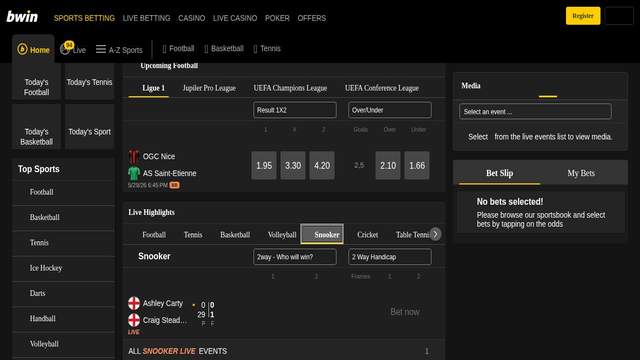The image size is (640, 360).
Task: Switch to My Bets tab
Action: click(581, 173)
